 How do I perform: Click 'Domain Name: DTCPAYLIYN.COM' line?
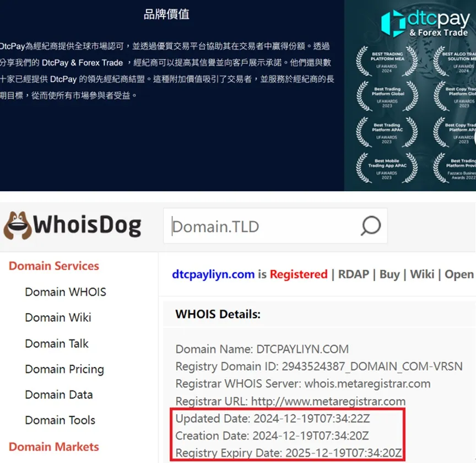(x=262, y=349)
